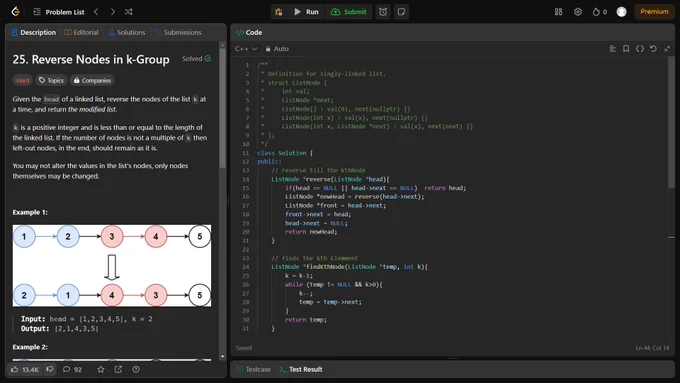Click the streak fire counter
Viewport: 680px width, 383px height.
600,12
